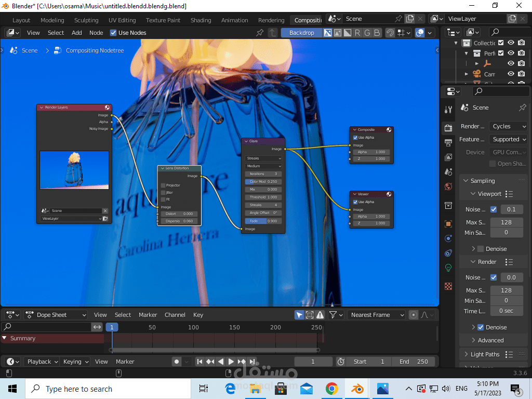
Task: Click the Windows Start button
Action: (x=12, y=389)
